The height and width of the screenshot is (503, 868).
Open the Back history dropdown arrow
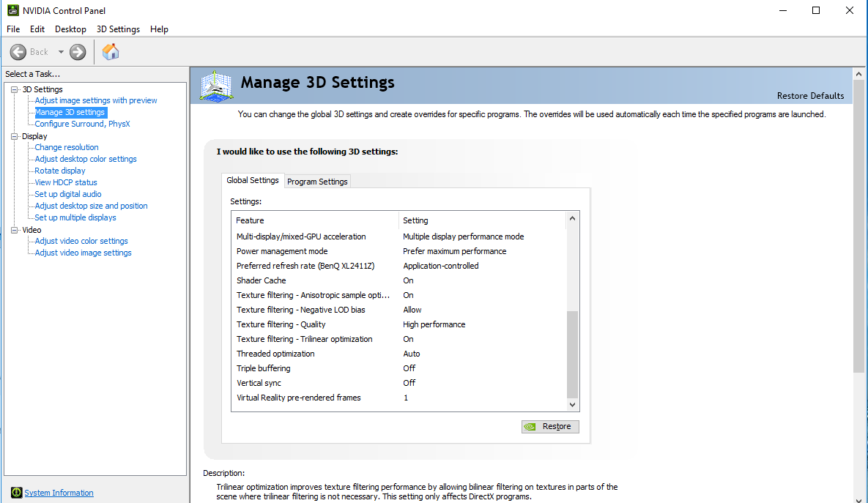61,52
